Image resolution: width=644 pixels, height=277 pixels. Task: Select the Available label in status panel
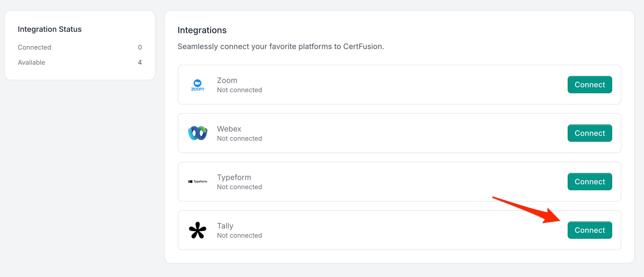(x=31, y=63)
